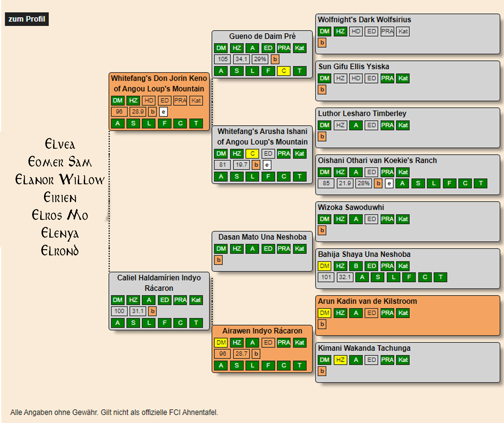Click the 29% badge in Gueno de Daim Pré
The width and height of the screenshot is (504, 423).
pyautogui.click(x=260, y=59)
